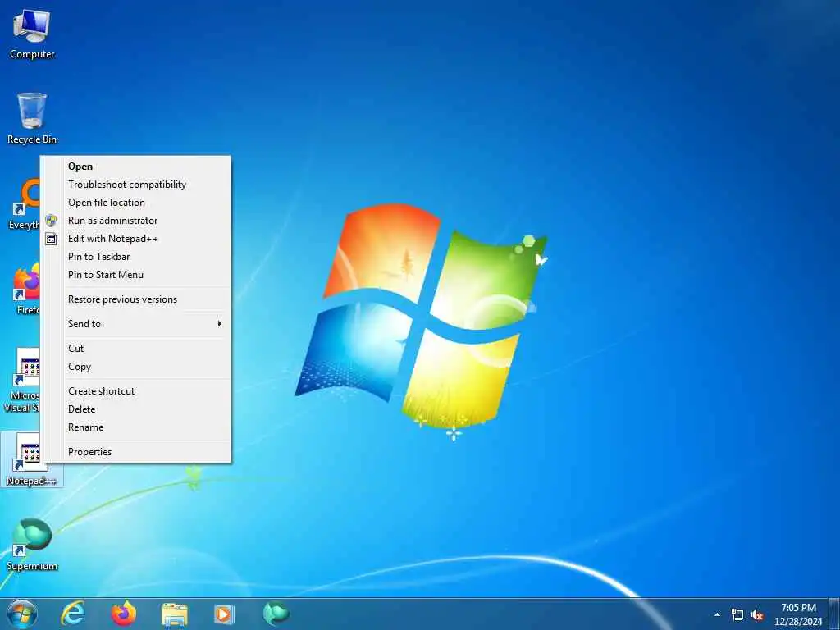Select the Microsoft Visual Studio shortcut
This screenshot has width=840, height=630.
coord(22,380)
